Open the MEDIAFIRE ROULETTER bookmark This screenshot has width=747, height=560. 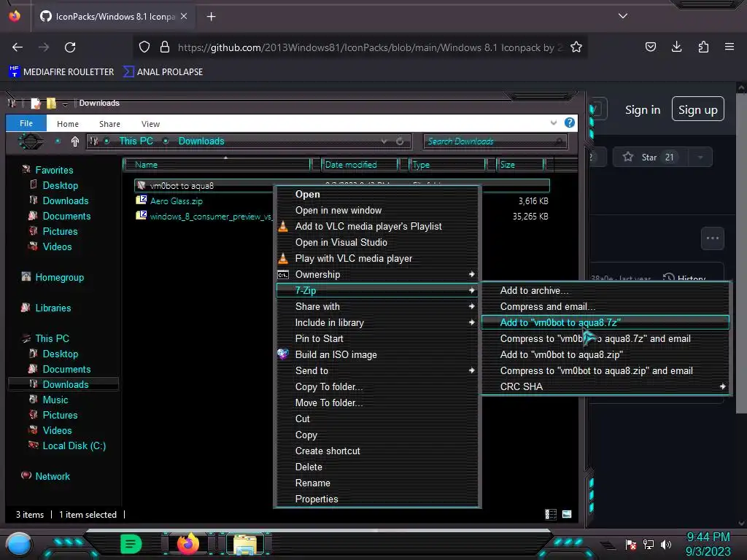(61, 72)
